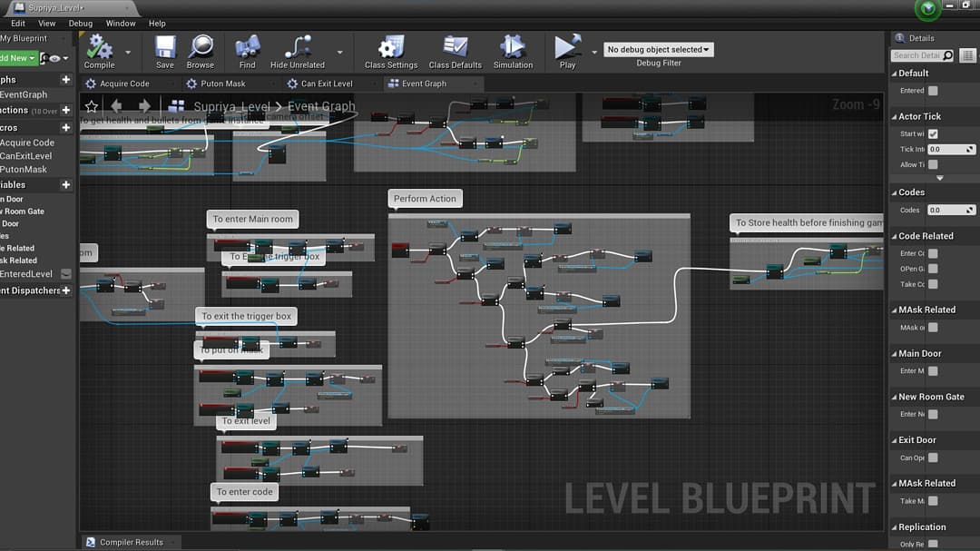Add a new event dispatcher
The height and width of the screenshot is (551, 980).
(x=65, y=290)
